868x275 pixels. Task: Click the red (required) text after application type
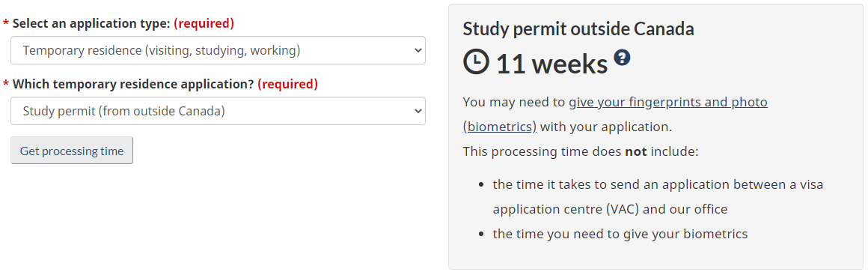click(x=204, y=23)
